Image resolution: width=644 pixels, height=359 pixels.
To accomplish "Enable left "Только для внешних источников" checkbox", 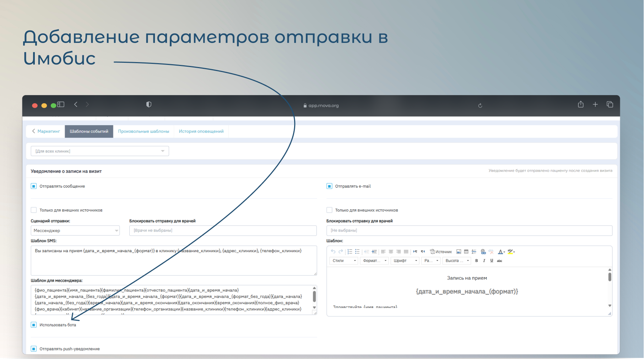I will [34, 210].
